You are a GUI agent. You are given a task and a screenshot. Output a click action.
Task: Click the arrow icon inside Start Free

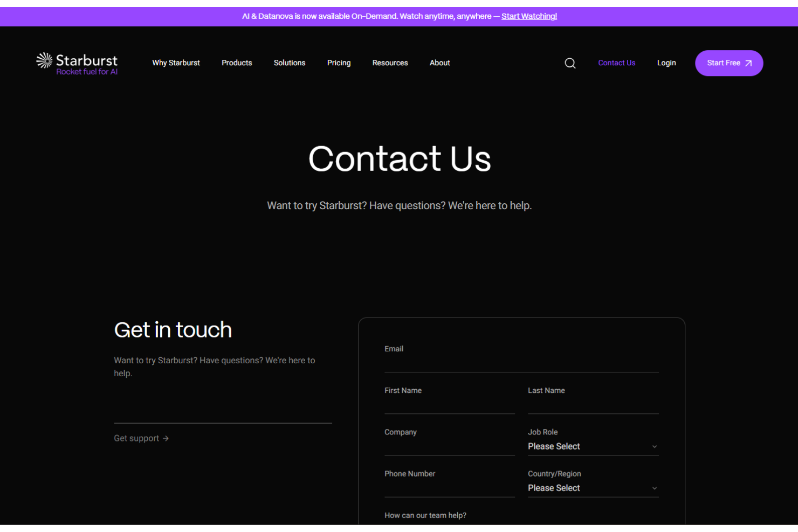(x=748, y=64)
